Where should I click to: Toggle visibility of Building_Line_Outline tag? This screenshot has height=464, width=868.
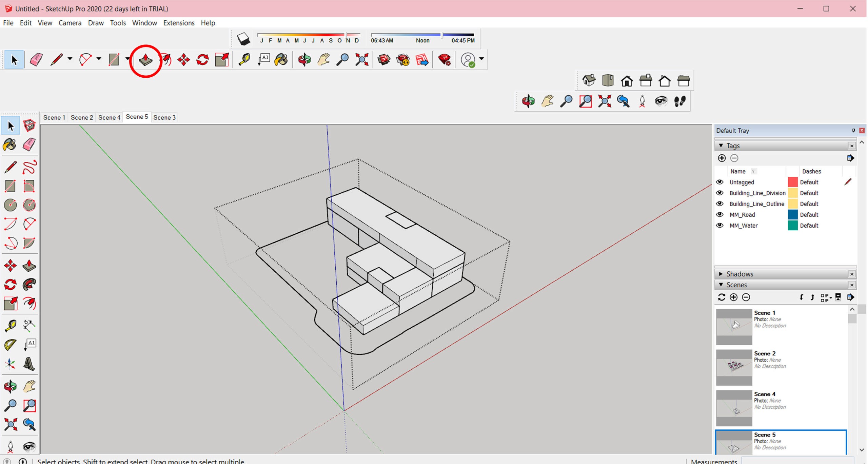[x=720, y=204]
